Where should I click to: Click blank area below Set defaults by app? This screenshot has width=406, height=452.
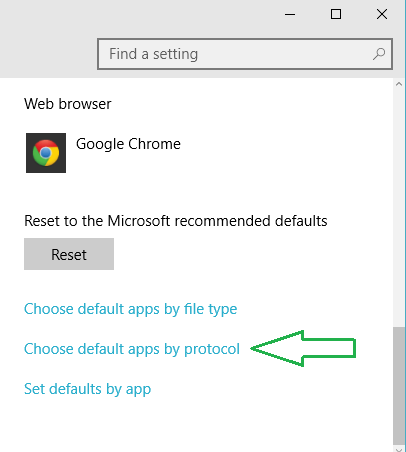(x=200, y=427)
